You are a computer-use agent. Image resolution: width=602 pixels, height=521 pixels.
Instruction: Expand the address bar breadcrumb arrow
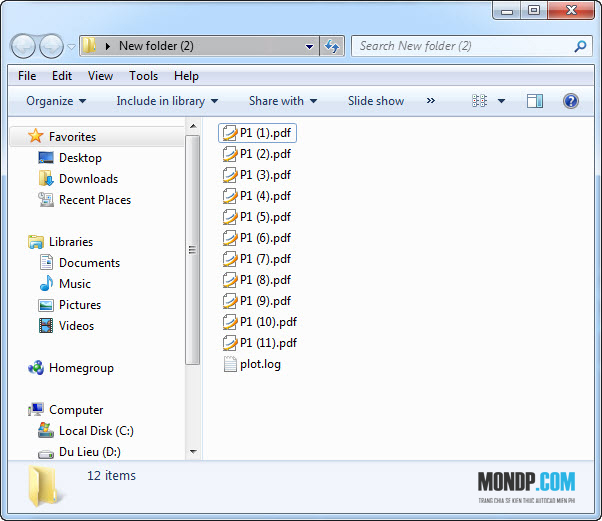[108, 46]
